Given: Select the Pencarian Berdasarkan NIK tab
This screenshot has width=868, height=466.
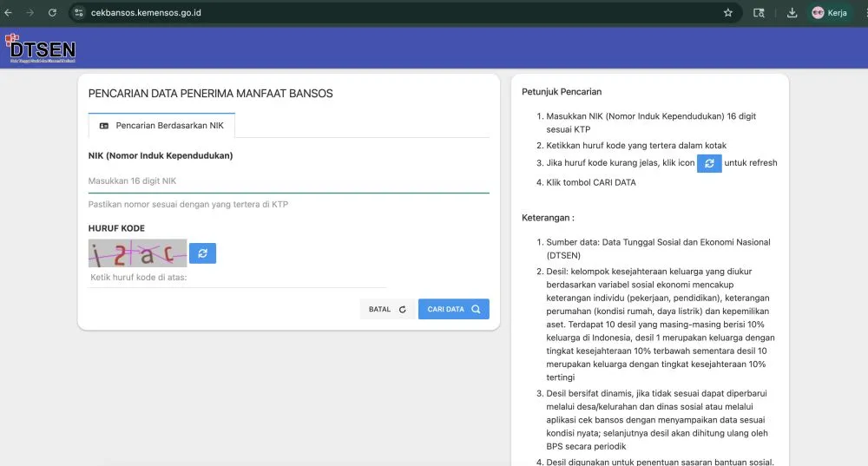Looking at the screenshot, I should point(161,126).
